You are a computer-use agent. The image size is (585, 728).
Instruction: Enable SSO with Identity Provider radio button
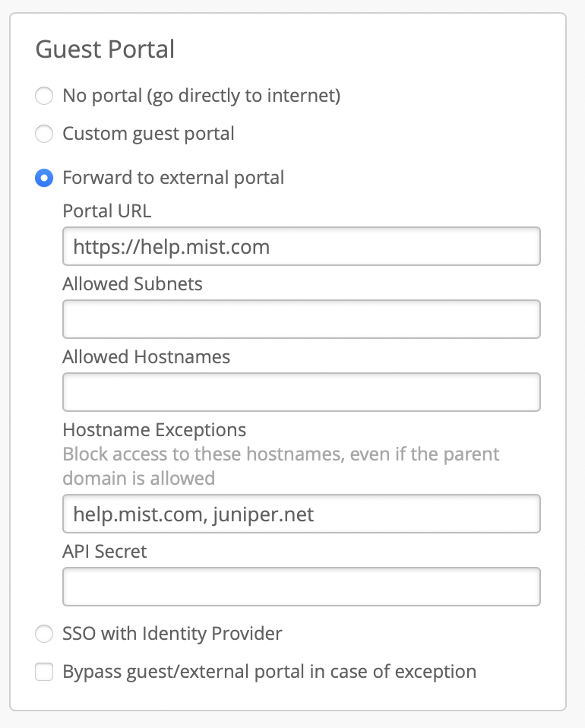[45, 634]
